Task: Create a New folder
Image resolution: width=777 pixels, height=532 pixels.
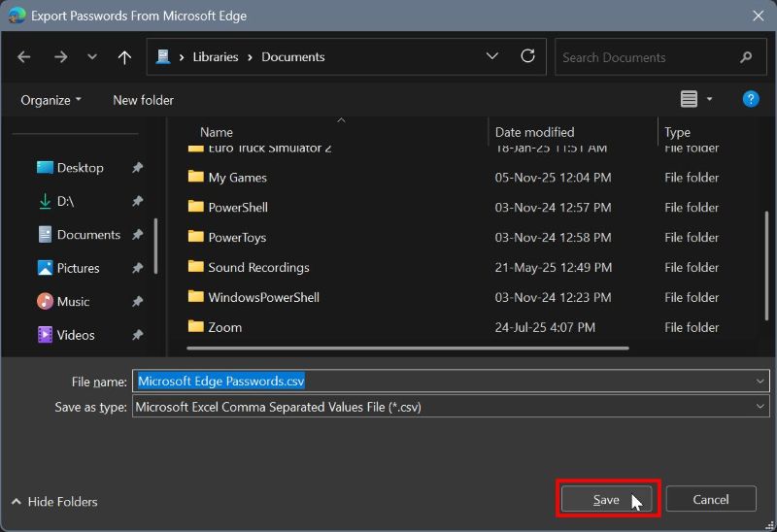Action: (143, 100)
